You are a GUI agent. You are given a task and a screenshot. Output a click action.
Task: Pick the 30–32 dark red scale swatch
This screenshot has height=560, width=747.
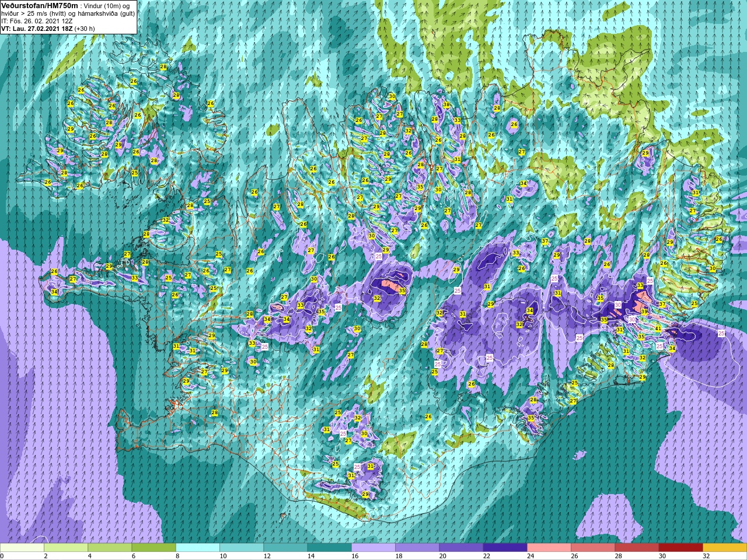(680, 548)
